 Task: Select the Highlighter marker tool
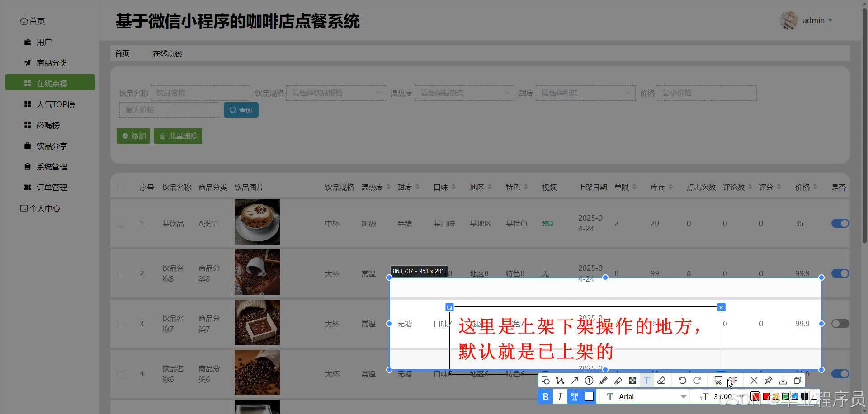pyautogui.click(x=618, y=381)
